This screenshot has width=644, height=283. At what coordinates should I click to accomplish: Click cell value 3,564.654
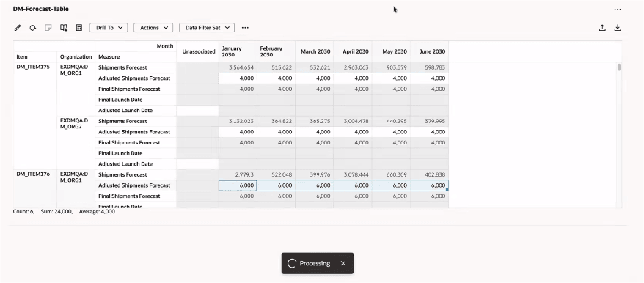tap(241, 67)
